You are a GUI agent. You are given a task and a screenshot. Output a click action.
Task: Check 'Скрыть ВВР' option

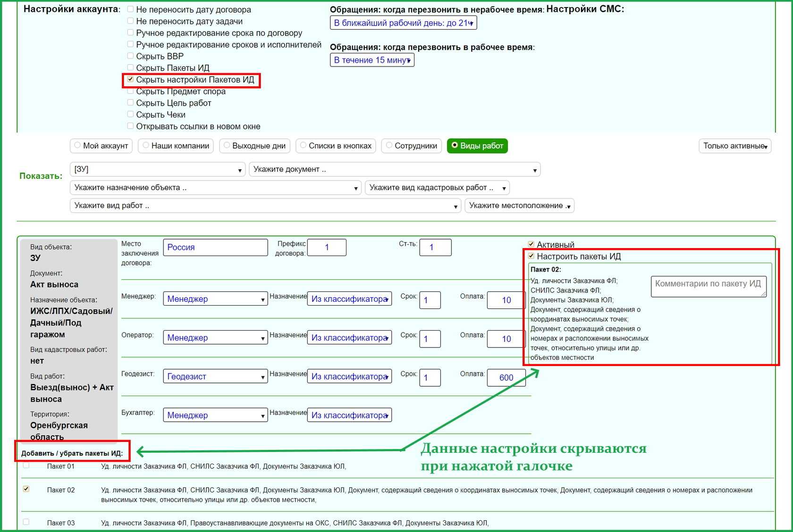pos(130,56)
